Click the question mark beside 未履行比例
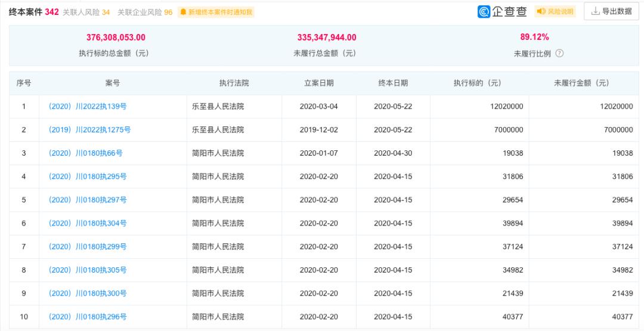The width and height of the screenshot is (644, 331). coord(559,53)
